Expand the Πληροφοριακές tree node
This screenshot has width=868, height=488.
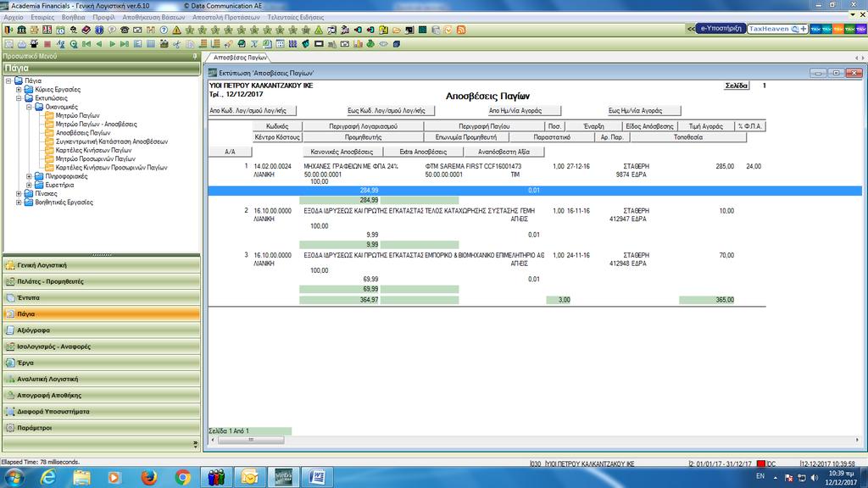click(29, 176)
